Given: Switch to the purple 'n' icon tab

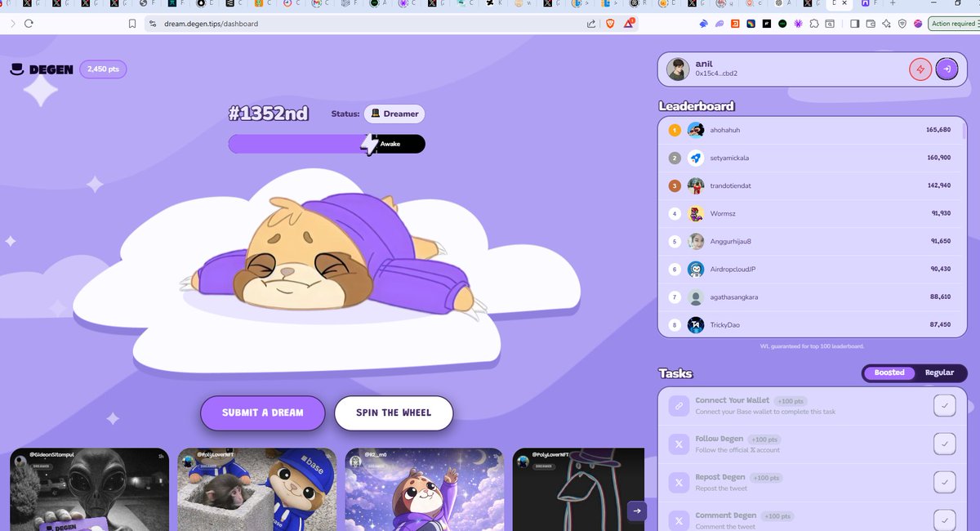Looking at the screenshot, I should (x=869, y=4).
